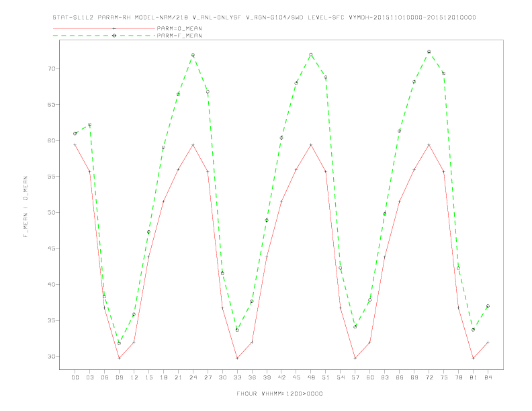This screenshot has width=532, height=411.
Task: Click the x-axis caption FHOUR VHHMM:1200>0000
Action: tap(279, 394)
